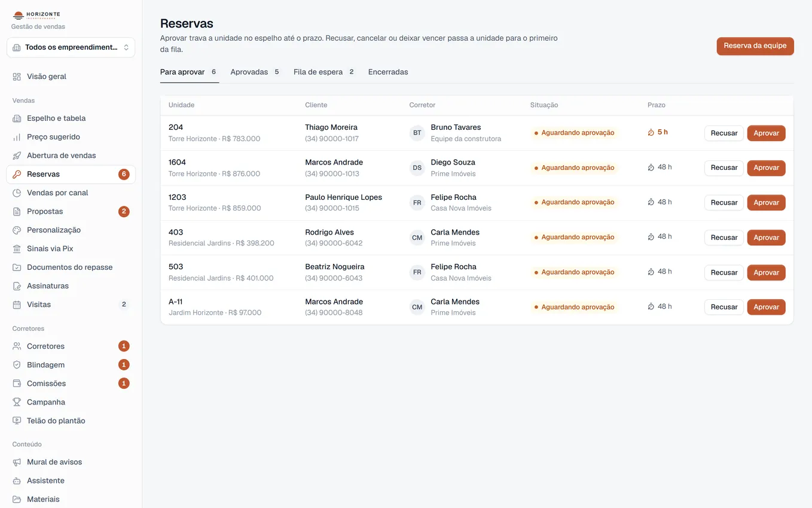
Task: Click the Reserva da equipe button
Action: (755, 46)
